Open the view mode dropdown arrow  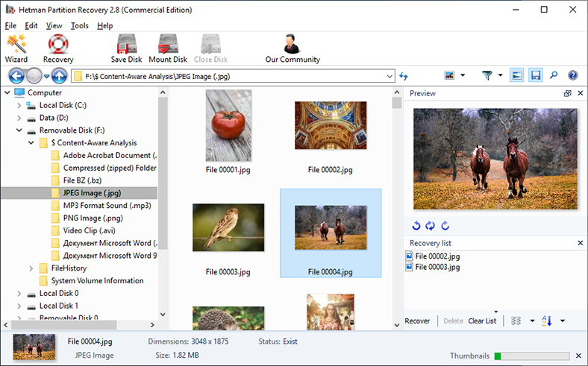point(463,76)
